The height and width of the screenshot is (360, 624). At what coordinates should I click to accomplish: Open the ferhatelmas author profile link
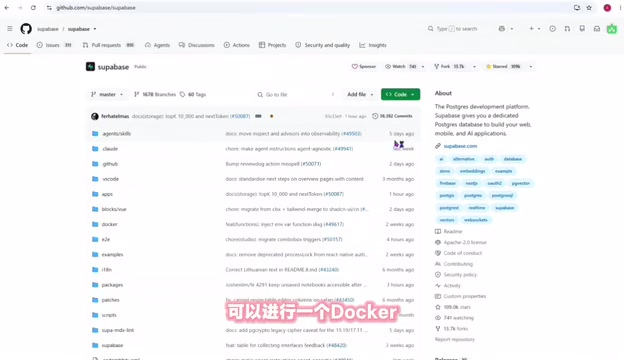pos(115,116)
